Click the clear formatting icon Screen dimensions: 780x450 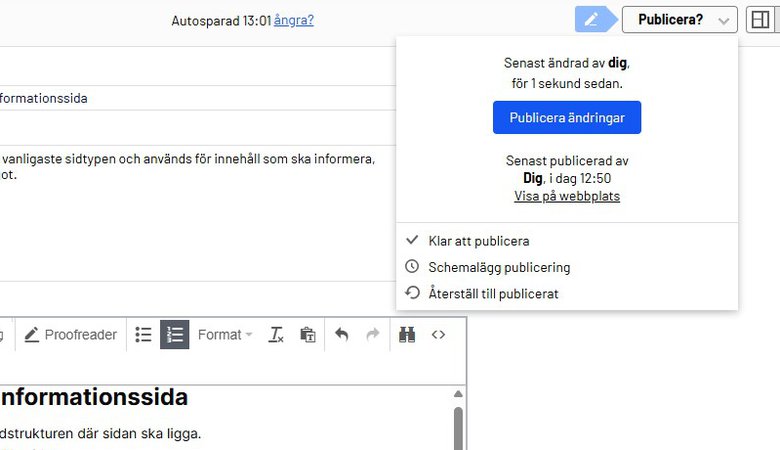276,335
